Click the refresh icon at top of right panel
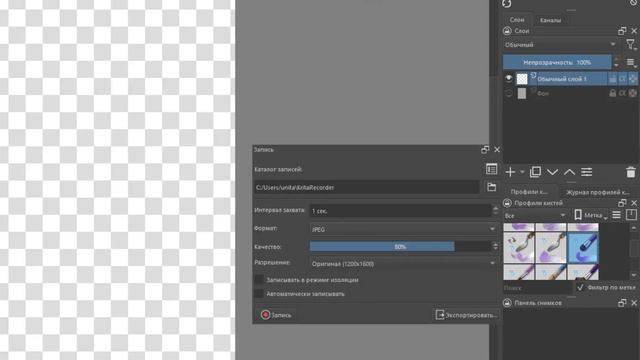640x360 pixels. 507,4
